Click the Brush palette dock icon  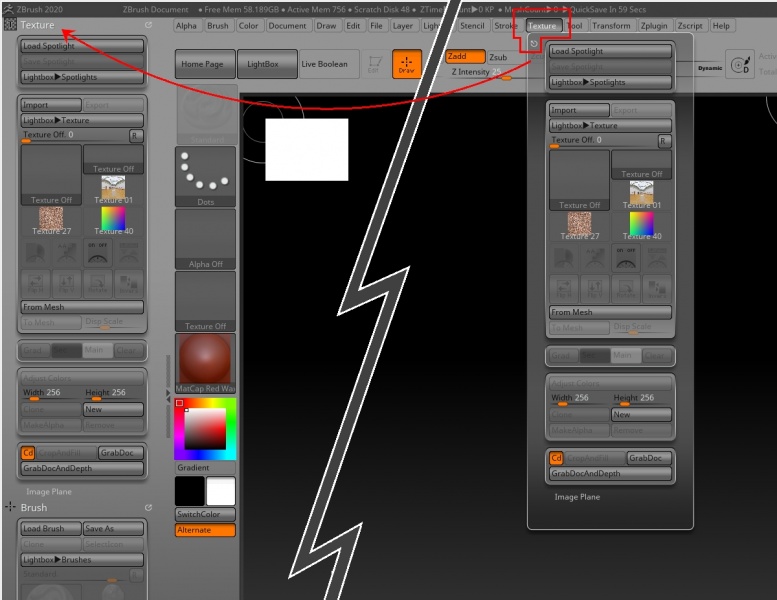pos(148,507)
